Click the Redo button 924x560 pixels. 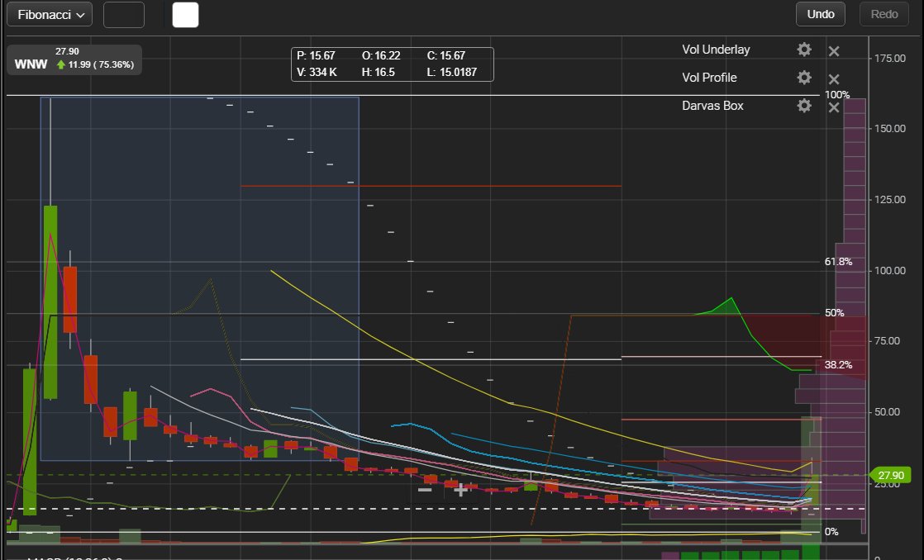(x=884, y=13)
